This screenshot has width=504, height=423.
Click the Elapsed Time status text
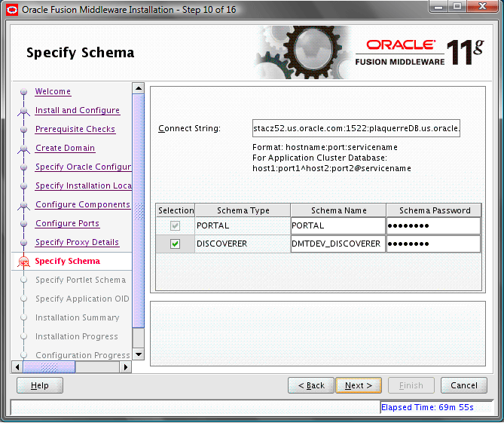click(x=427, y=408)
